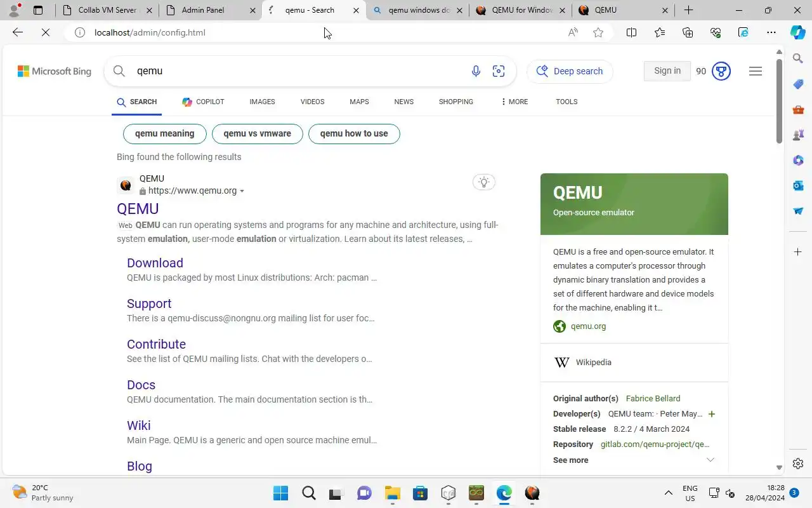
Task: Switch to Admin Panel tab
Action: pos(210,10)
